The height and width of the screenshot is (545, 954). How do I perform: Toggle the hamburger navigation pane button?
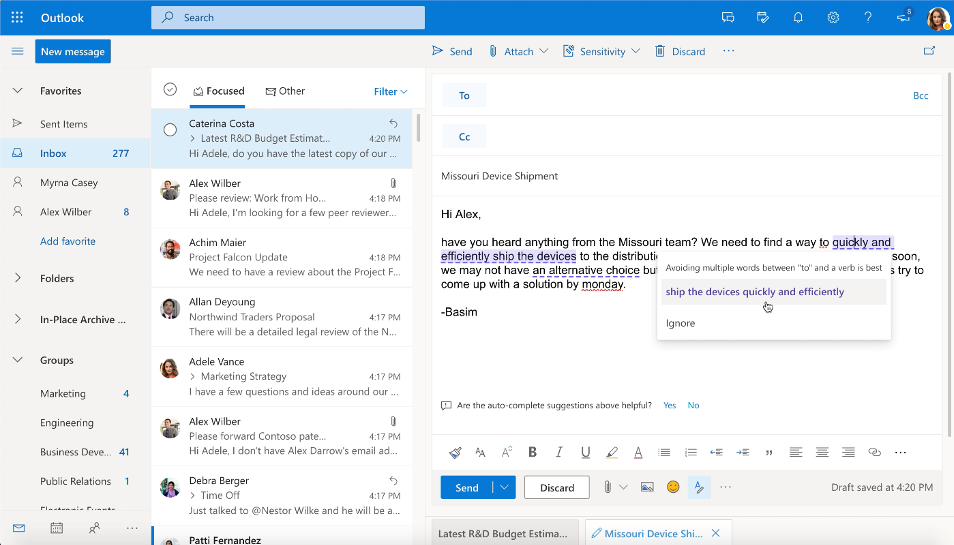click(17, 51)
